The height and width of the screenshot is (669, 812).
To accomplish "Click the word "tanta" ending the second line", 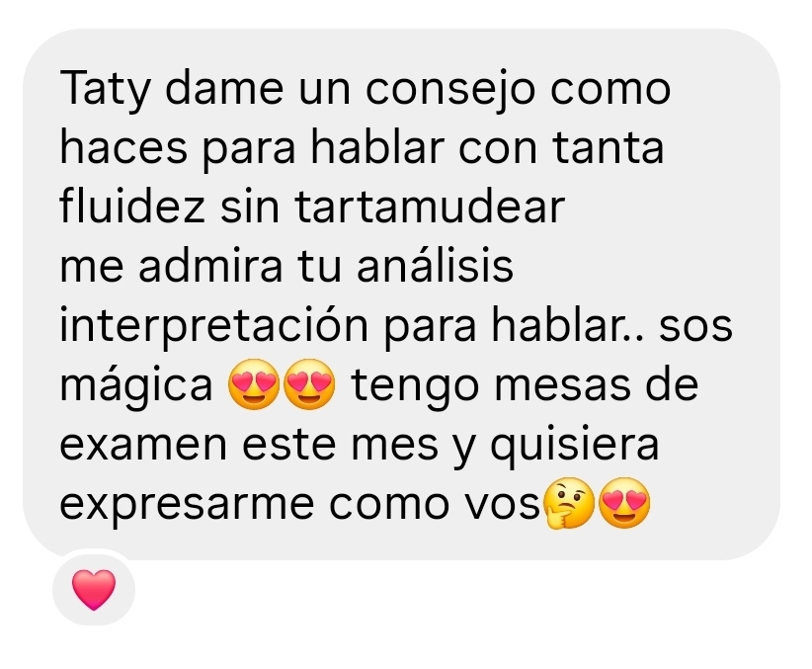I will [x=608, y=148].
